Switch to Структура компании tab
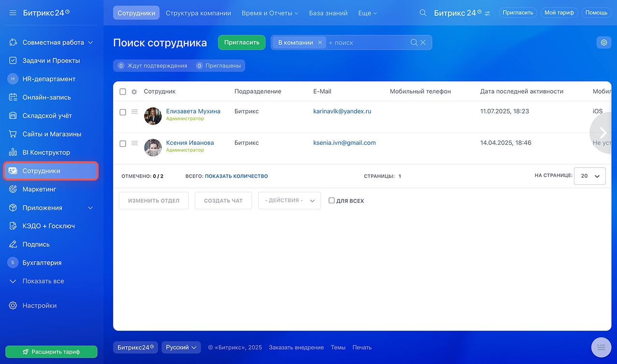The height and width of the screenshot is (364, 617). pyautogui.click(x=198, y=13)
